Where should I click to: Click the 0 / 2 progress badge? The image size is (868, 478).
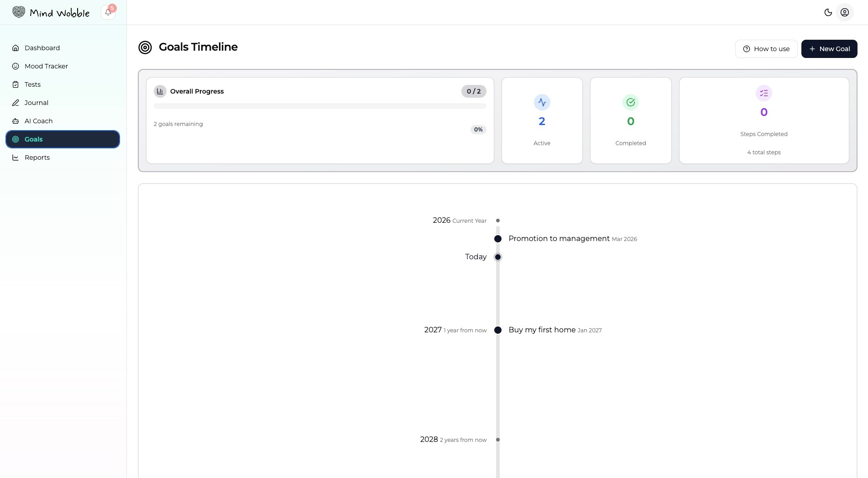[474, 91]
